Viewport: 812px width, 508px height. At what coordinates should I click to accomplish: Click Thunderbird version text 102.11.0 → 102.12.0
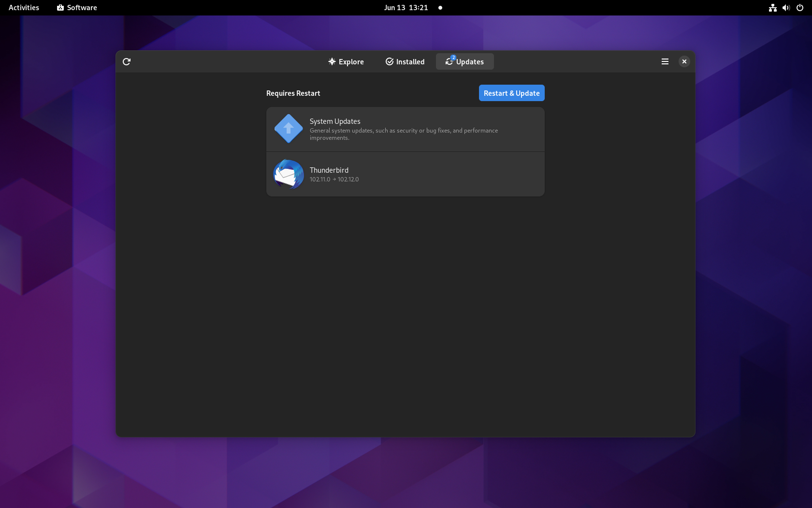(334, 179)
